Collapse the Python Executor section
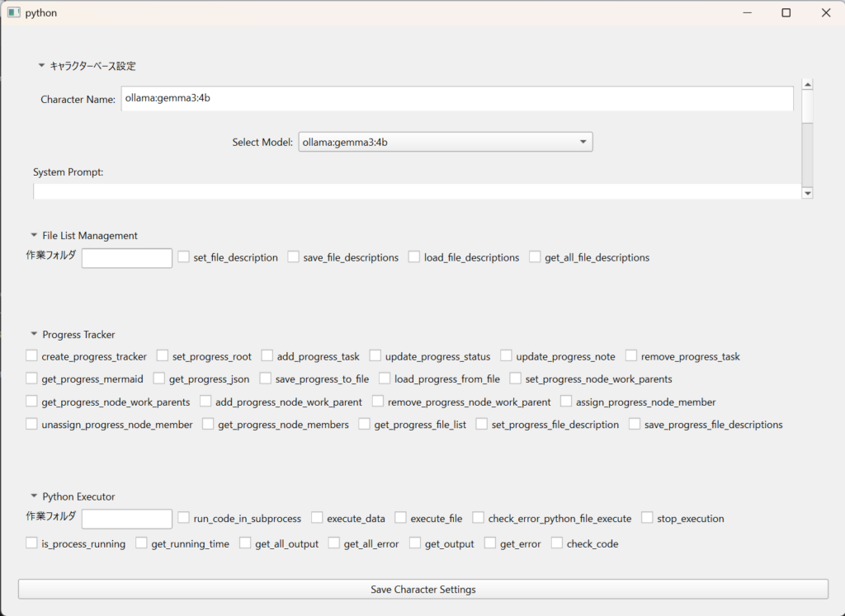Viewport: 845px width, 616px height. (34, 496)
